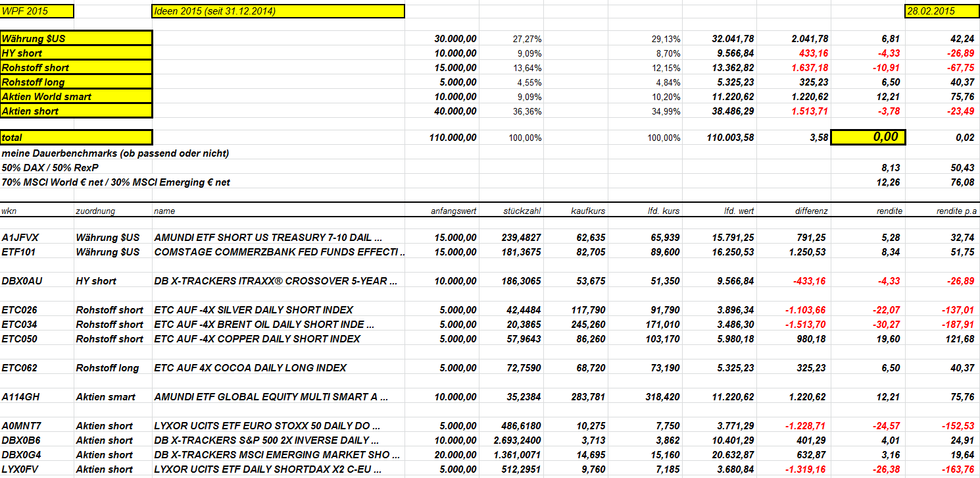Select "AMUNDI ETF SHORT US TREASURY 7-10" name
This screenshot has height=478, width=980.
268,238
